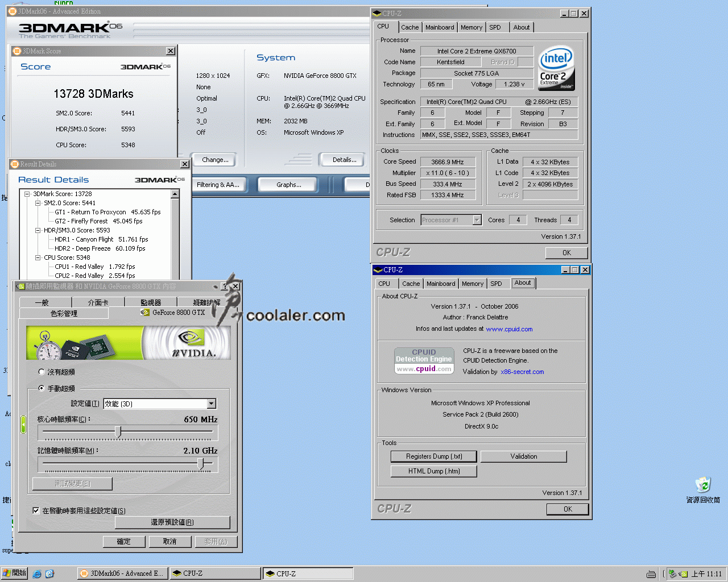The height and width of the screenshot is (582, 728).
Task: Confirm the NVIDIA dialog with 確定
Action: [x=124, y=542]
